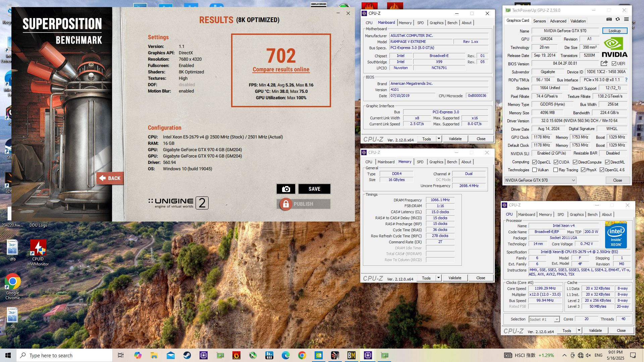Click the Manufacturer ASUSTeK COMPUTER INC. field
The image size is (644, 362).
pos(439,36)
